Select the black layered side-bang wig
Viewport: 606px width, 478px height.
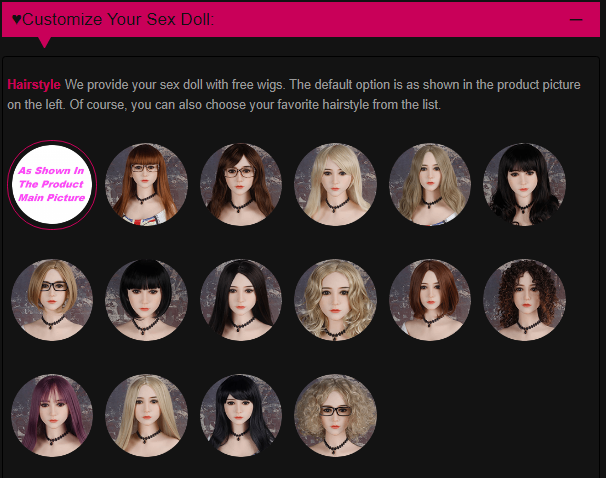click(241, 415)
